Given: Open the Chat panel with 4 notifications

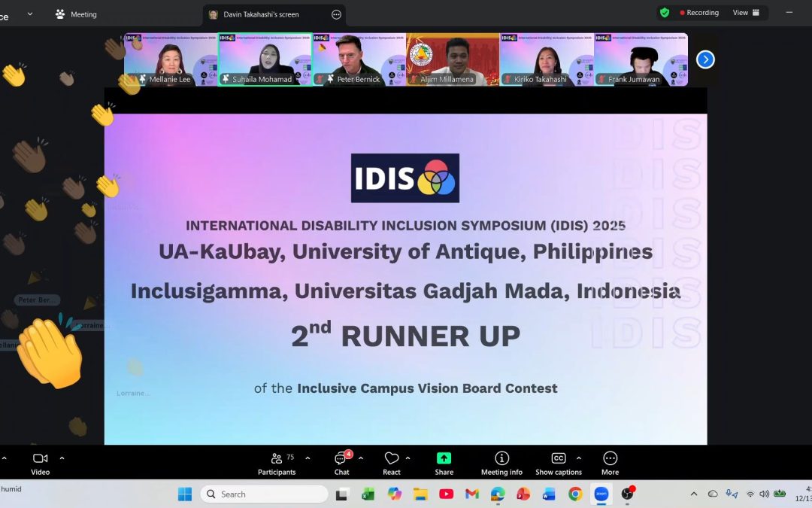Looking at the screenshot, I should pyautogui.click(x=341, y=461).
